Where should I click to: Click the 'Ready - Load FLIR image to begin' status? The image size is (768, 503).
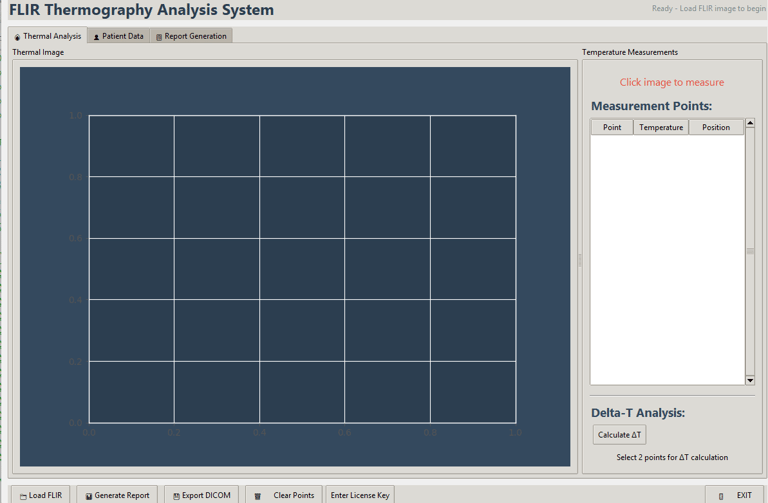pos(709,8)
